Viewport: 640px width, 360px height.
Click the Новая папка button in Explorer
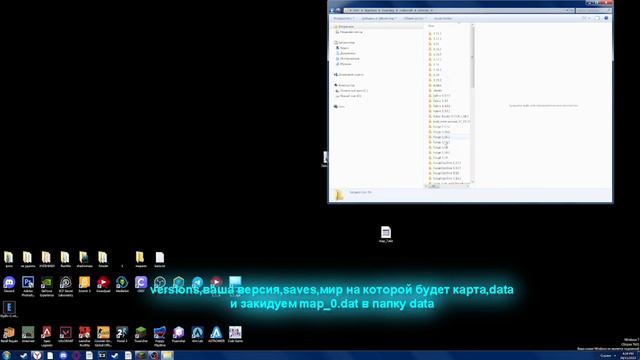pos(442,18)
